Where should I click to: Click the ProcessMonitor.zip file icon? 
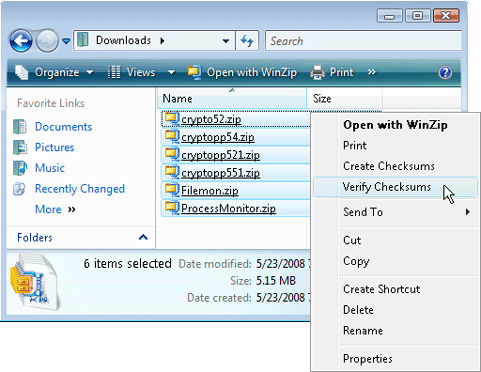click(x=172, y=208)
